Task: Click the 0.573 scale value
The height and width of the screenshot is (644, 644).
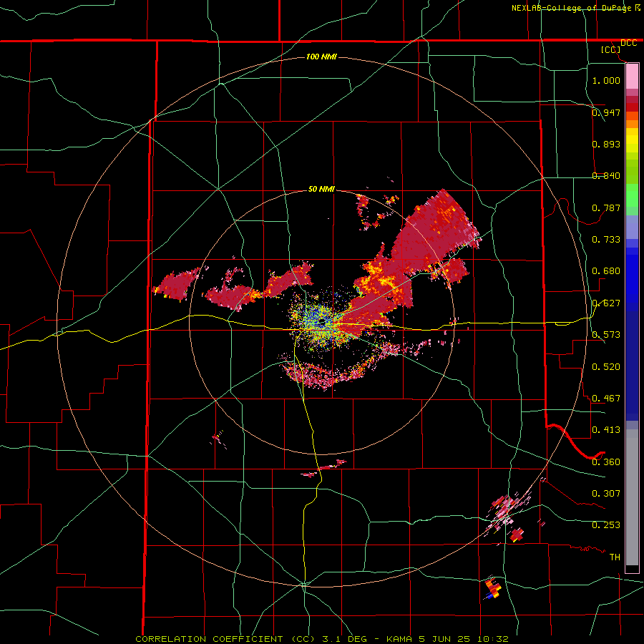Action: pyautogui.click(x=606, y=335)
